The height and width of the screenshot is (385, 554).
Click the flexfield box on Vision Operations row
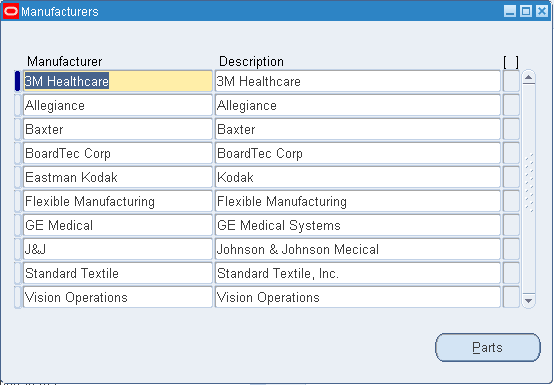pyautogui.click(x=511, y=297)
